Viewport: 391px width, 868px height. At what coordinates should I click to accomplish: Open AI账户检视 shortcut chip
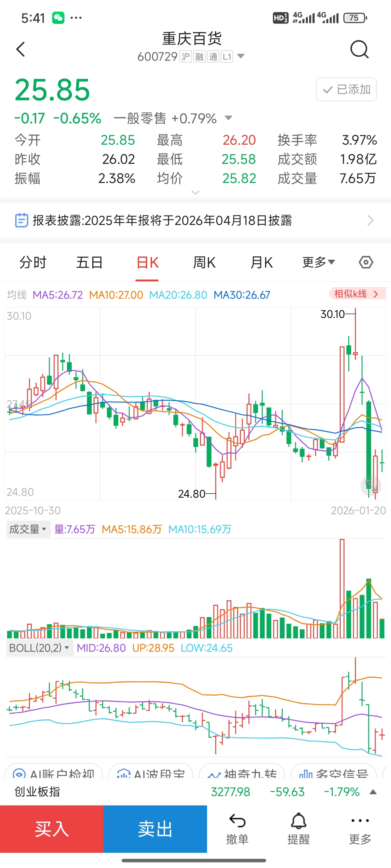click(54, 771)
